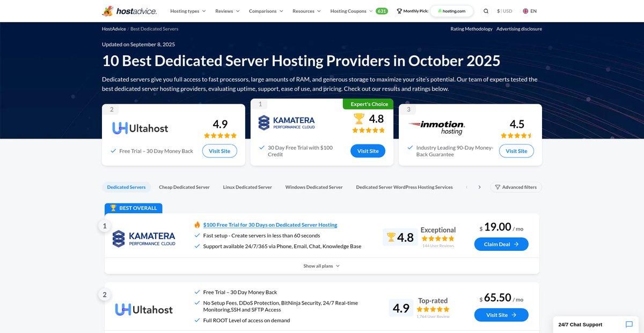Screen dimensions: 644x333
Task: Click Visit Site on the Kamatera card
Action: (368, 151)
